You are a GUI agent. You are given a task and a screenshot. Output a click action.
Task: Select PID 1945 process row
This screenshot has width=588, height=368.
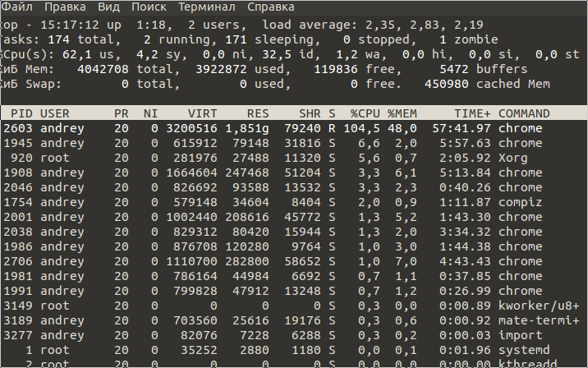tap(294, 143)
